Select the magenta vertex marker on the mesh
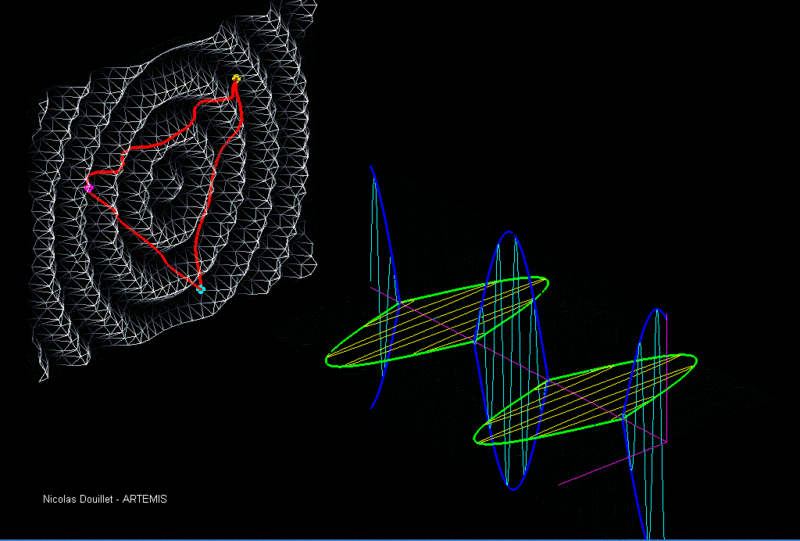This screenshot has height=541, width=800. coord(89,188)
